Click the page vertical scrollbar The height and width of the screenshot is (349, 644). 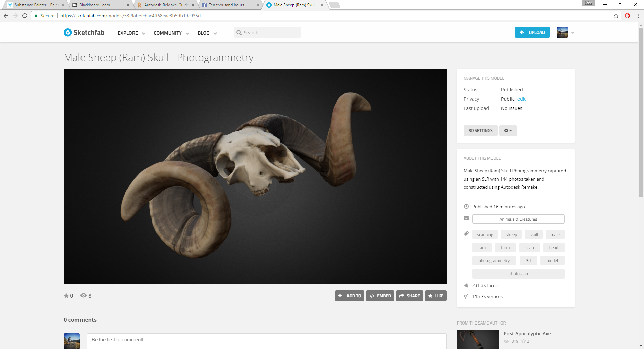coord(641,112)
